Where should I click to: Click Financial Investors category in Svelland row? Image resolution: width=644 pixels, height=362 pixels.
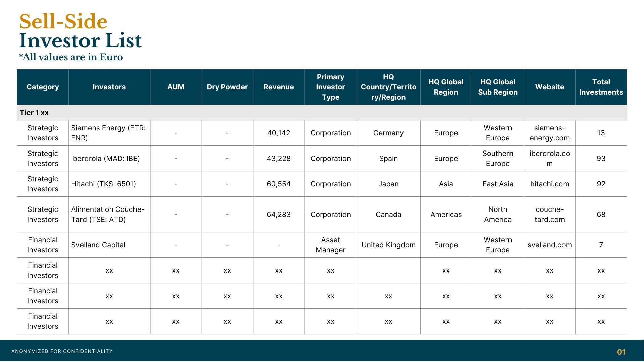[x=43, y=245]
